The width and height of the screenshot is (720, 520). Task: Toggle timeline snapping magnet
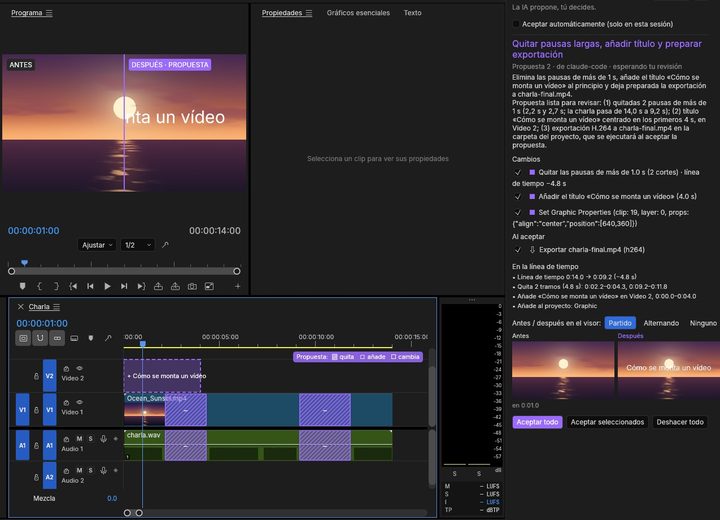(x=40, y=338)
